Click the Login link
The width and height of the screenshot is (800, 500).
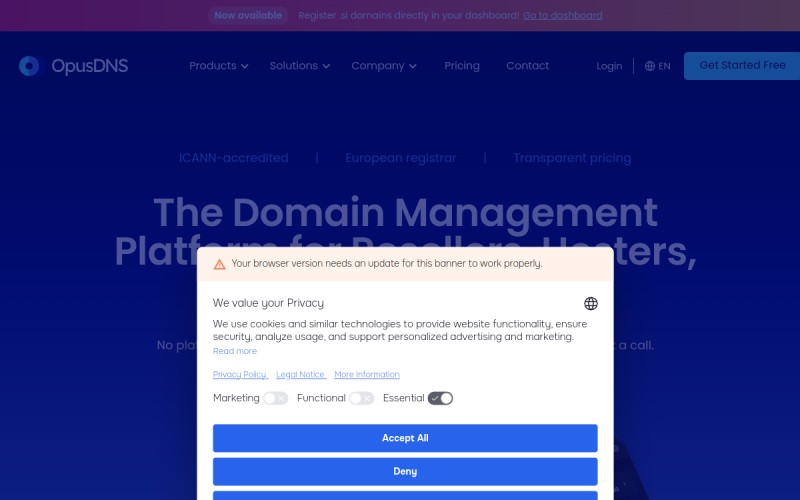coord(609,66)
